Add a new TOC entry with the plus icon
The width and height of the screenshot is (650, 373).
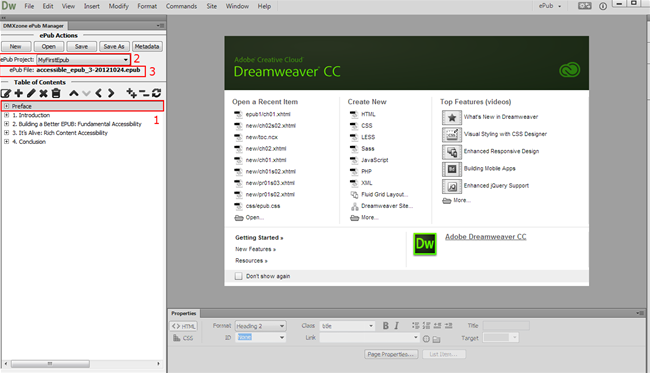pyautogui.click(x=19, y=93)
